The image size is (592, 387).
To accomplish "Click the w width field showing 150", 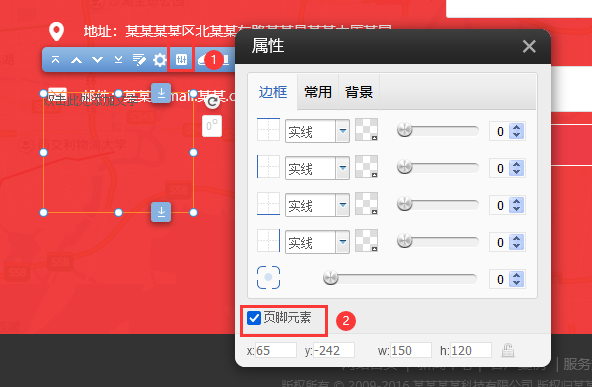I will coord(411,350).
